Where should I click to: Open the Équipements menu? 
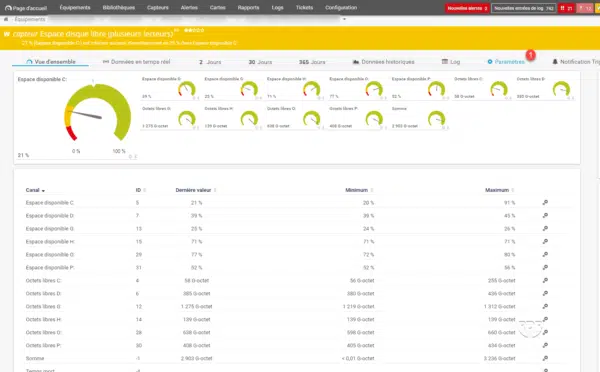(75, 8)
